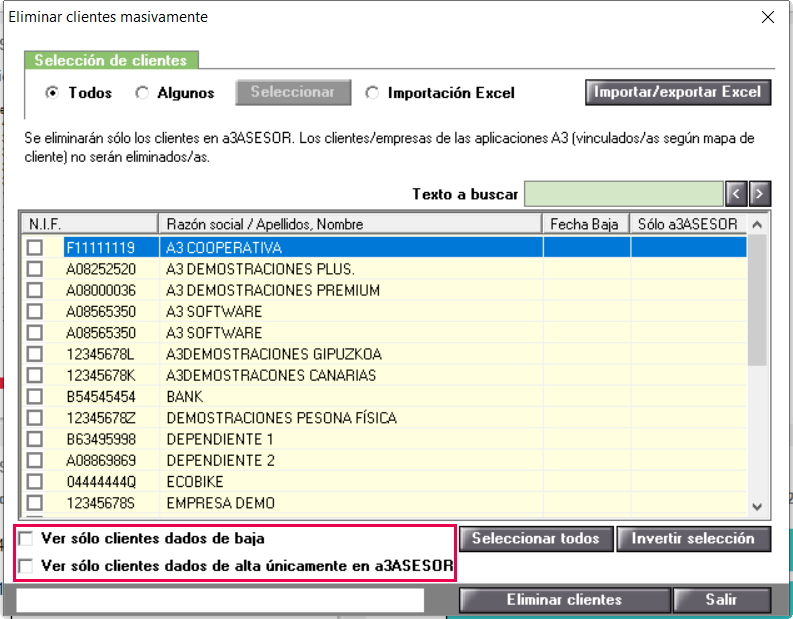Click the Eliminar clientes button
Image resolution: width=793 pixels, height=619 pixels.
[x=565, y=600]
